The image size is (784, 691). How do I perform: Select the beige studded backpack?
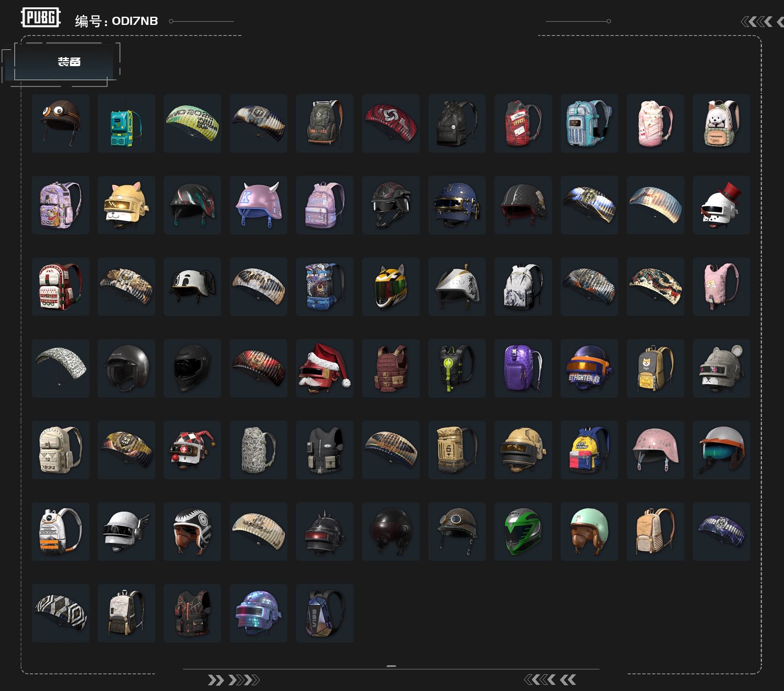60,450
